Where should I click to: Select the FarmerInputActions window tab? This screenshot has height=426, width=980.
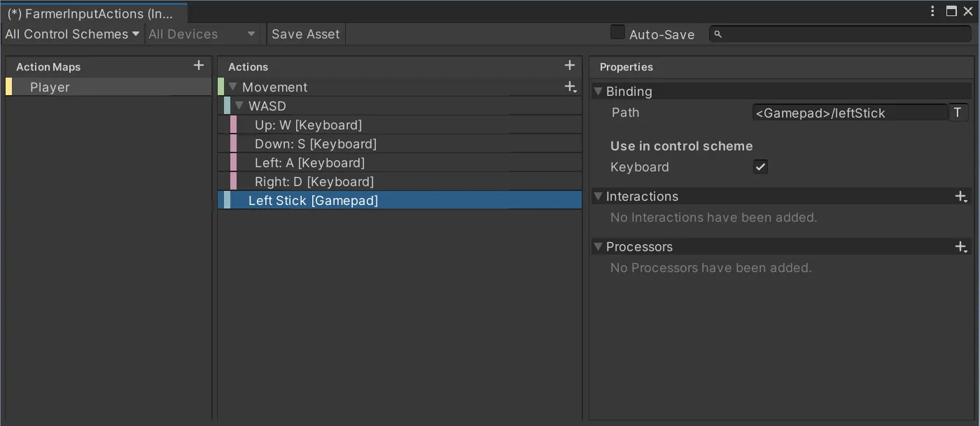pos(90,13)
